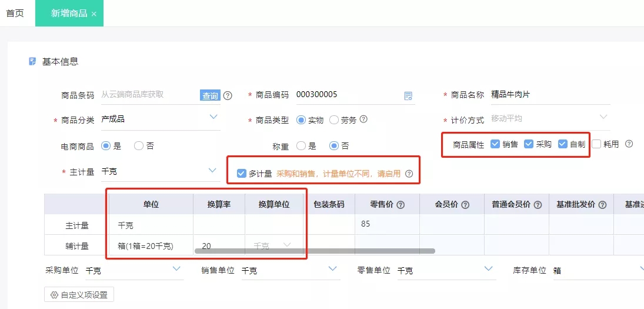Expand the 商品分类 dropdown
Viewport: 644px width, 309px height.
213,117
